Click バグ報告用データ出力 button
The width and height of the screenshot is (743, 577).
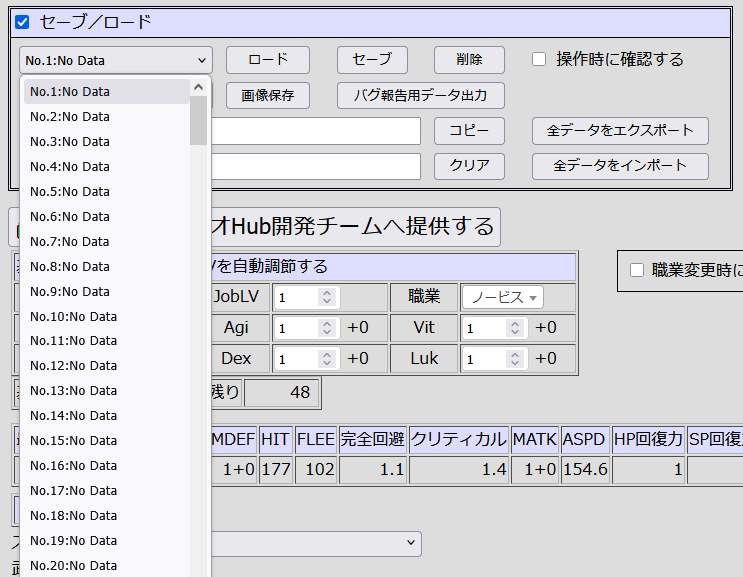(x=420, y=95)
